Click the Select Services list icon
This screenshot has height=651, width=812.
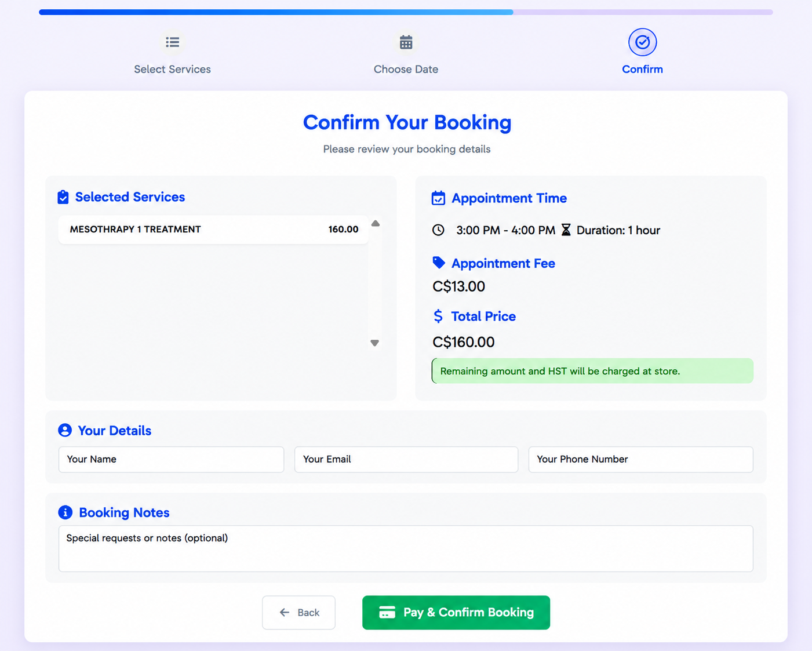(x=172, y=42)
